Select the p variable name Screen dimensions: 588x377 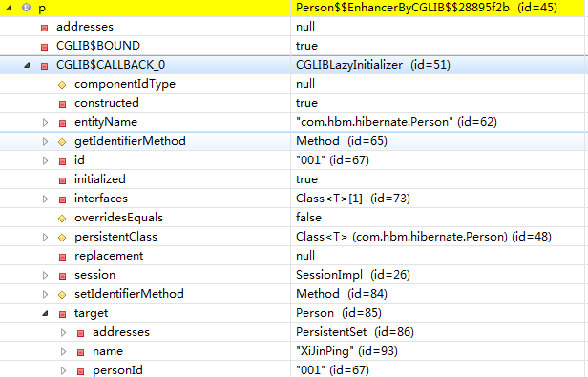[42, 9]
